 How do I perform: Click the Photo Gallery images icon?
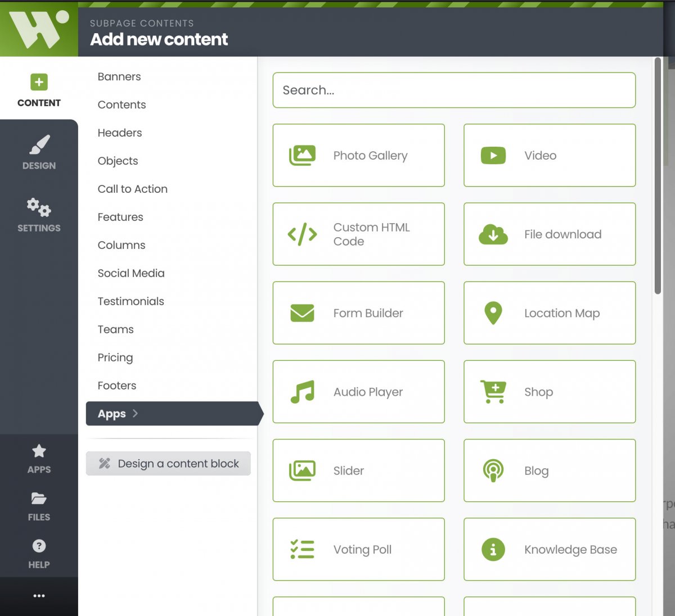tap(302, 155)
